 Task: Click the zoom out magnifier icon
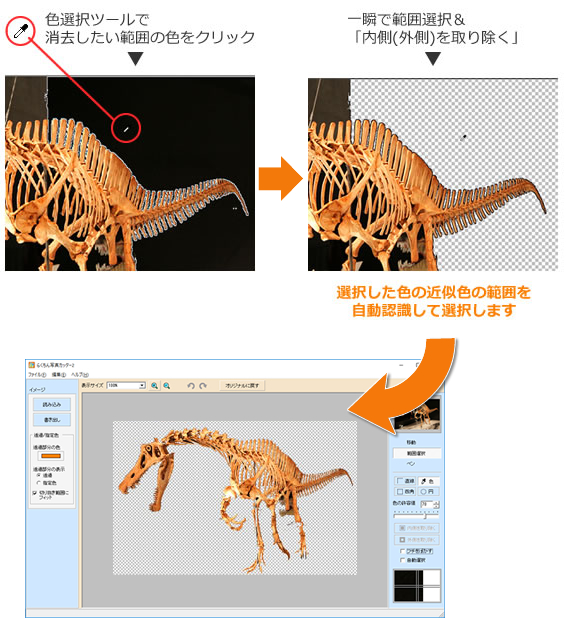167,386
